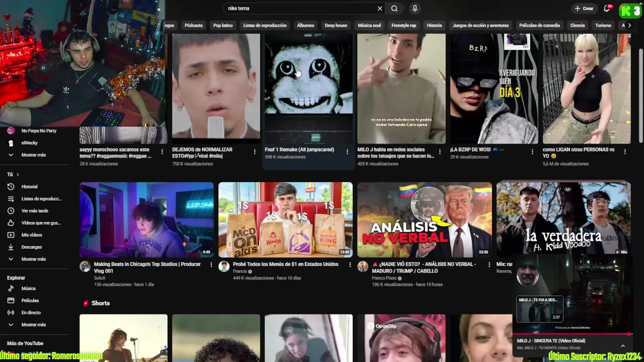The width and height of the screenshot is (644, 362).
Task: Clear the search box with the X icon
Action: click(x=380, y=8)
